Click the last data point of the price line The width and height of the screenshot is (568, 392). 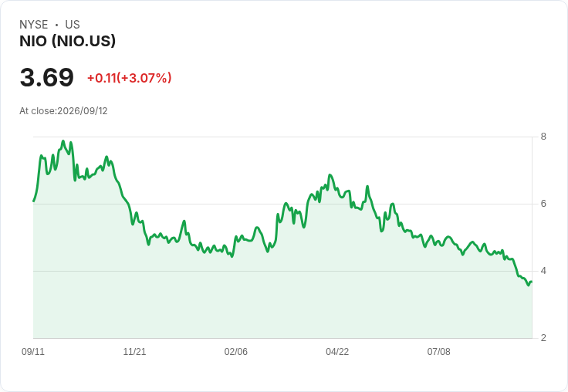[531, 282]
